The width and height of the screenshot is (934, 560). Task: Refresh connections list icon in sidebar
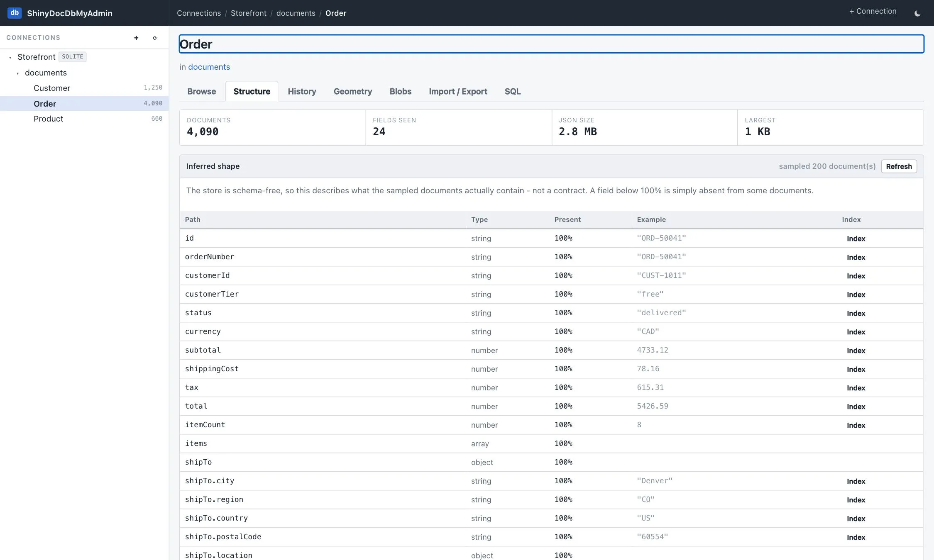pyautogui.click(x=155, y=38)
